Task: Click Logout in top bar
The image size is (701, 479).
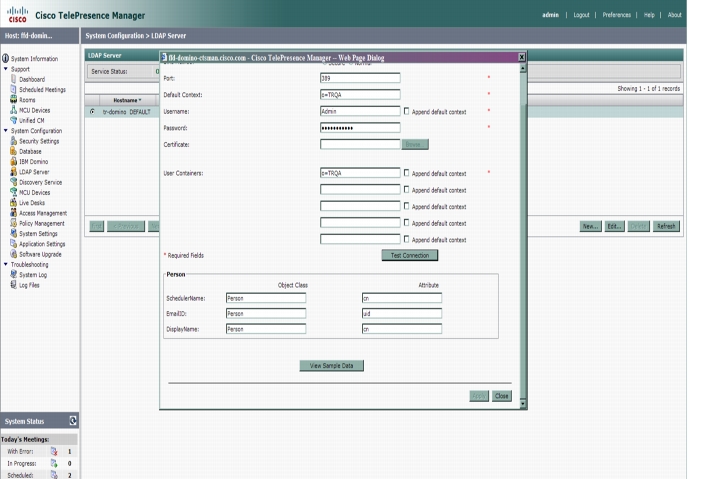Action: click(581, 15)
